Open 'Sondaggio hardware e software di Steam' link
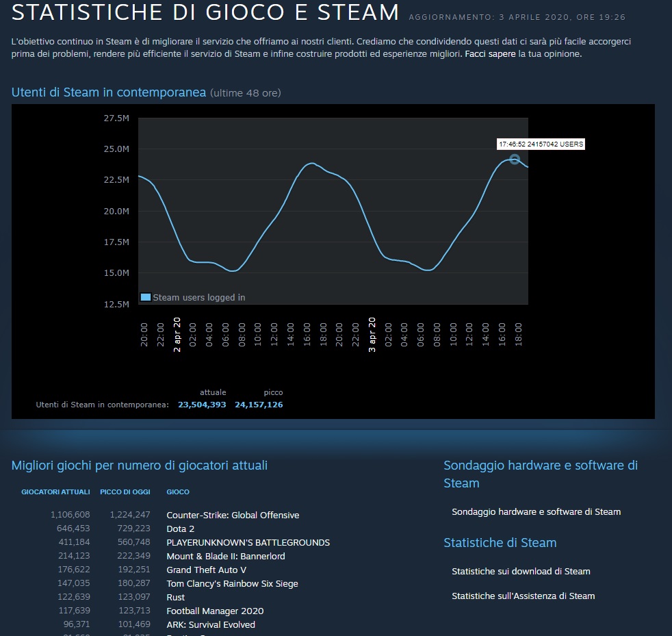The height and width of the screenshot is (636, 672). (x=536, y=511)
